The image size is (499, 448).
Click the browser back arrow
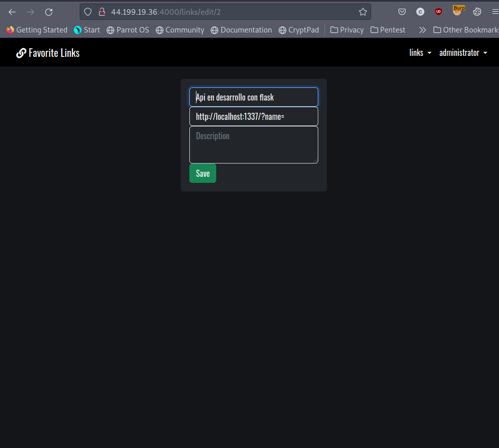click(12, 12)
